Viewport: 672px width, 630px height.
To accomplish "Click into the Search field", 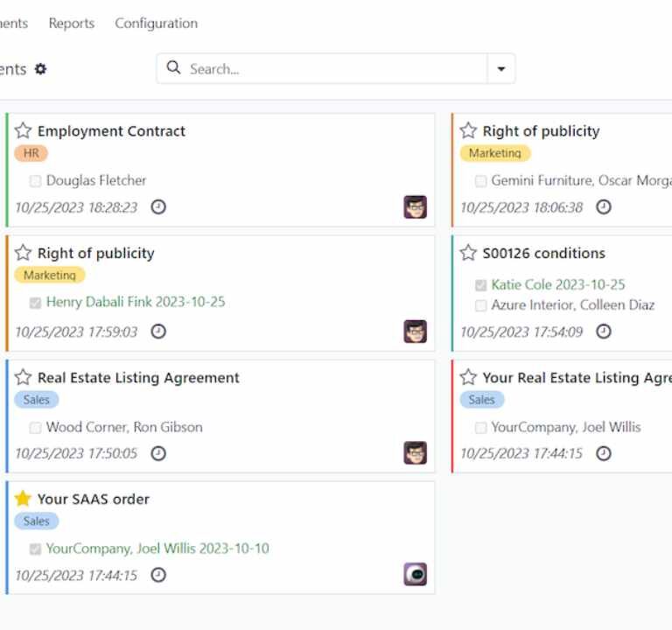I will coord(332,69).
